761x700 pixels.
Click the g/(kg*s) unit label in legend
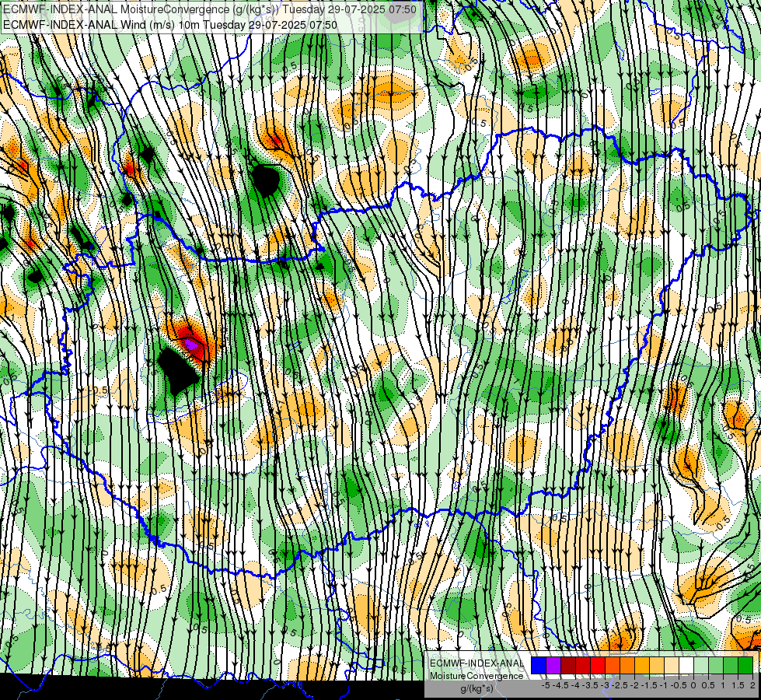tap(476, 689)
